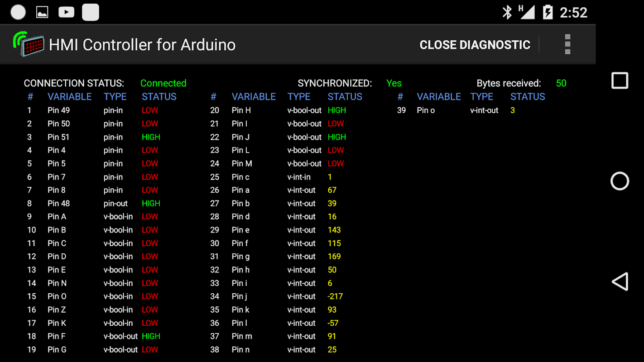644x362 pixels.
Task: Tap HIGH status of Pin F
Action: (151, 336)
